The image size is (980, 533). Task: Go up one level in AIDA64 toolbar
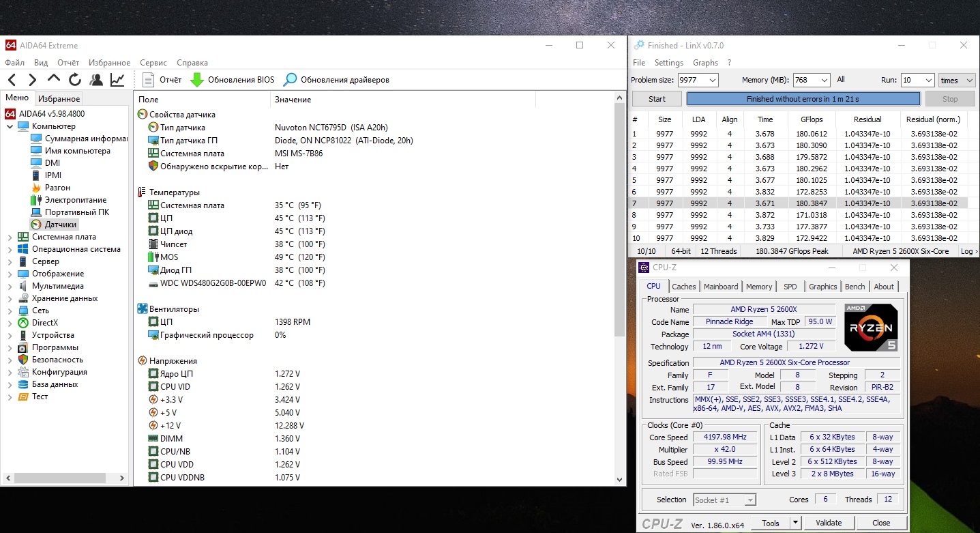54,79
